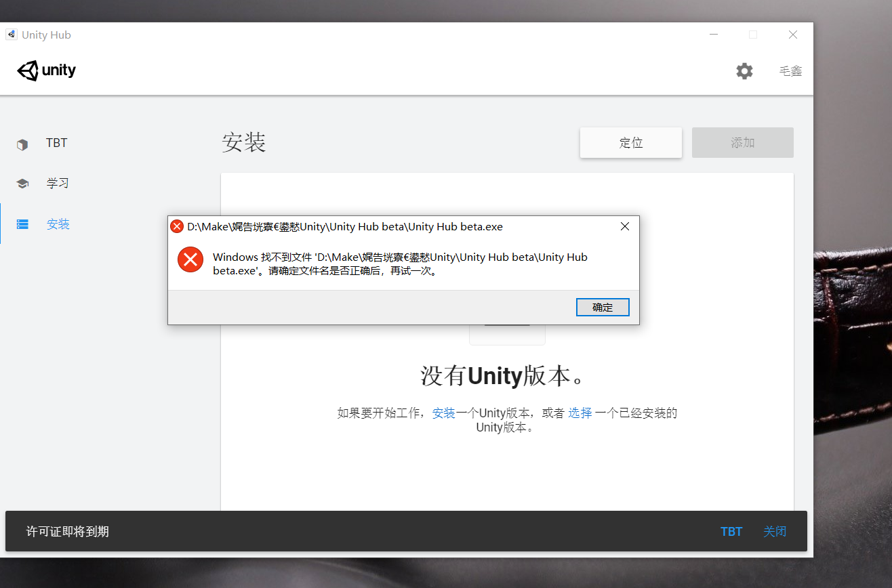Select the 安装 sidebar tab
The height and width of the screenshot is (588, 892).
tap(58, 224)
